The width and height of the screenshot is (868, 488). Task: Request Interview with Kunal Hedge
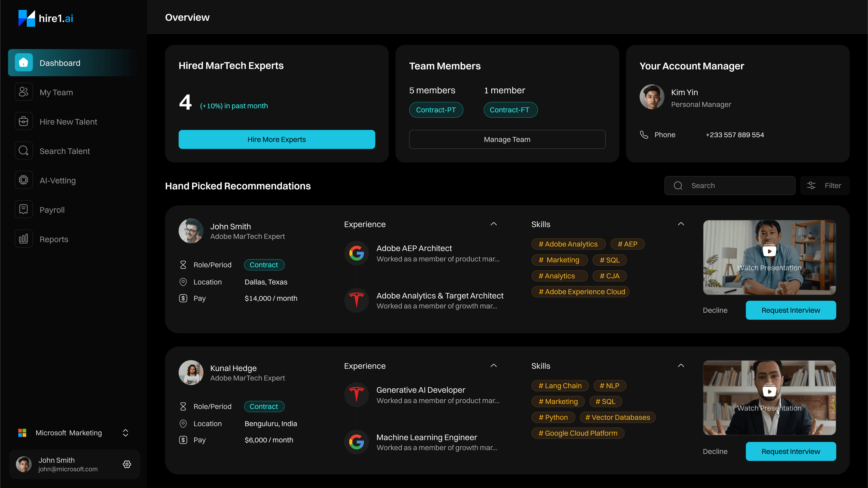[791, 451]
